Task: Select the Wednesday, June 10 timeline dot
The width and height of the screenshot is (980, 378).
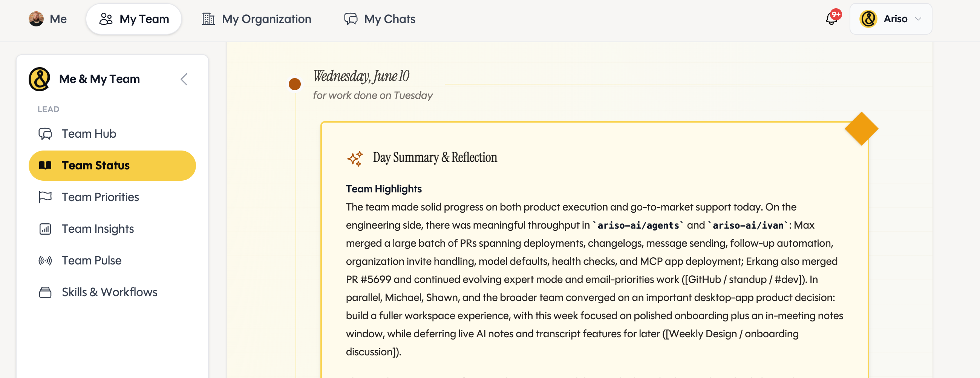Action: (295, 84)
